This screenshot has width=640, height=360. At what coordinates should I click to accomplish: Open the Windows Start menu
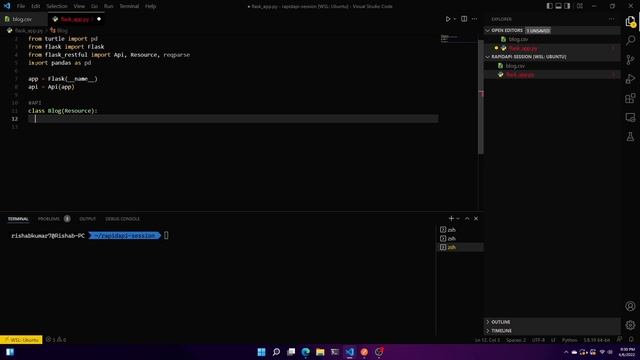tap(262, 352)
